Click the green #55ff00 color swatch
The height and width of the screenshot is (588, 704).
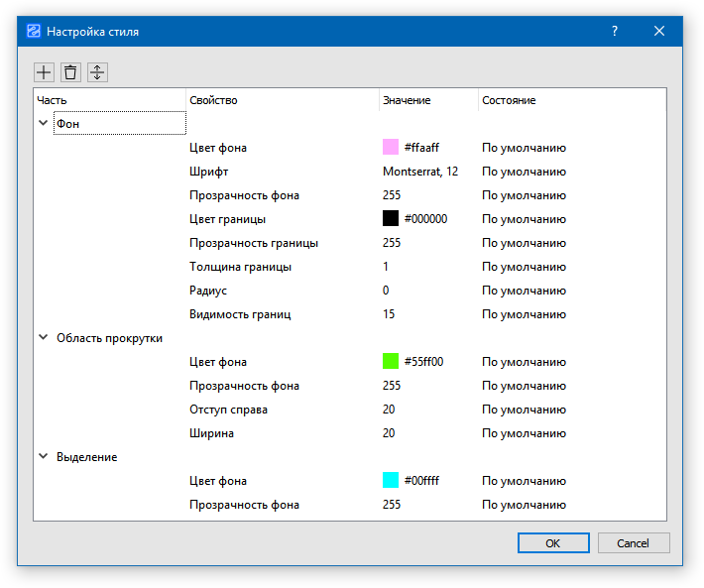391,362
